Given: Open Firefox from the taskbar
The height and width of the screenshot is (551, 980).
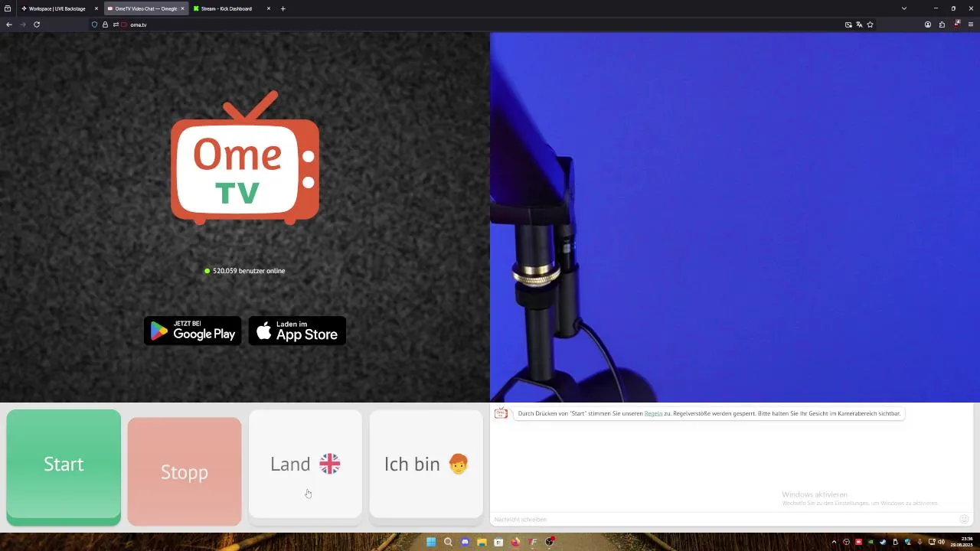Looking at the screenshot, I should (x=516, y=542).
